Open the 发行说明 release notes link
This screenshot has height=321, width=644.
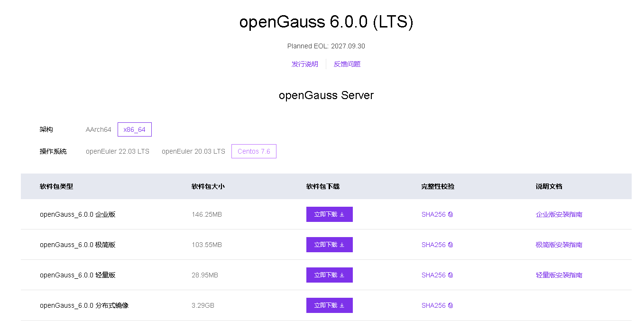pyautogui.click(x=305, y=64)
